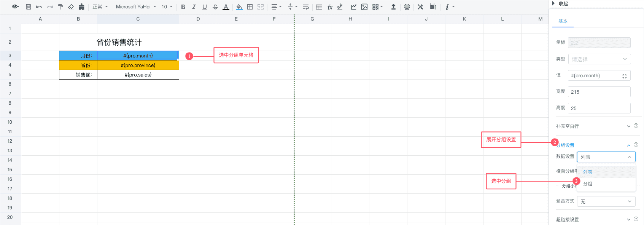
Task: Click cell containing #{pro.province}
Action: pyautogui.click(x=138, y=65)
